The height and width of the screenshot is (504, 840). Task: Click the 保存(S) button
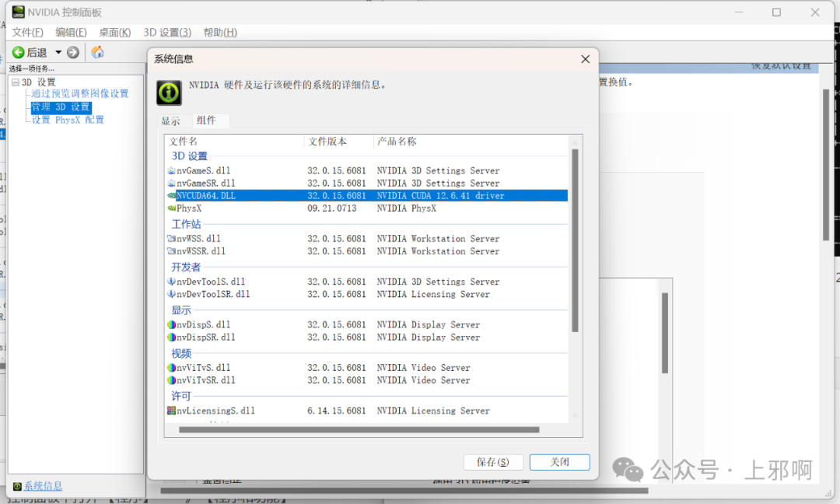[493, 462]
